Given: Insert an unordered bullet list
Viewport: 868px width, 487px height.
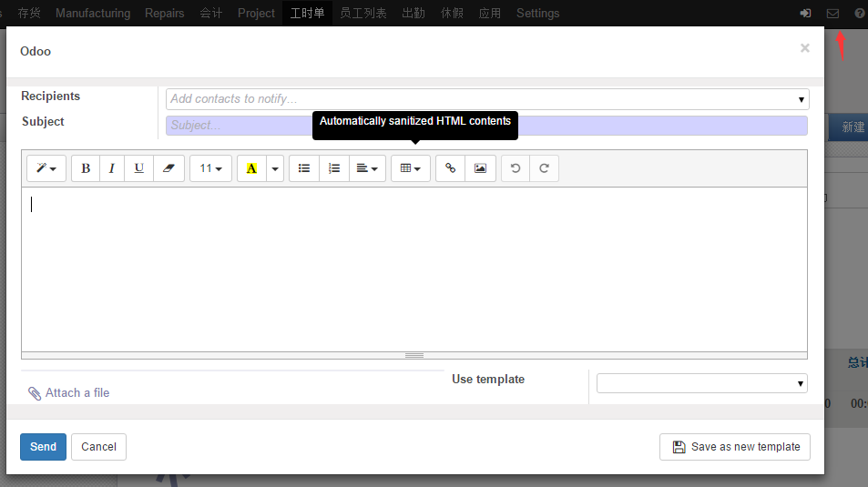Looking at the screenshot, I should point(304,168).
